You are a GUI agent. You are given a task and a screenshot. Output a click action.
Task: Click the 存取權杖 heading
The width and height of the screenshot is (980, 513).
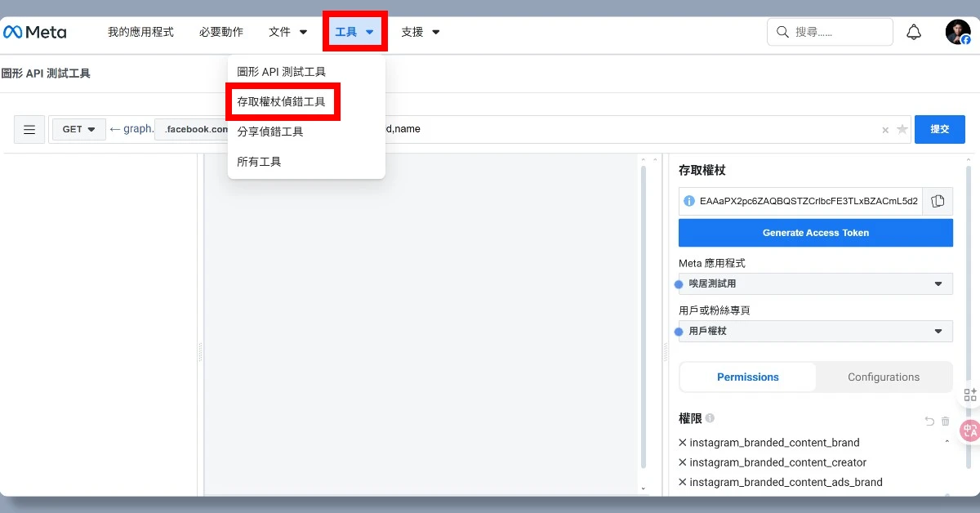pos(702,170)
